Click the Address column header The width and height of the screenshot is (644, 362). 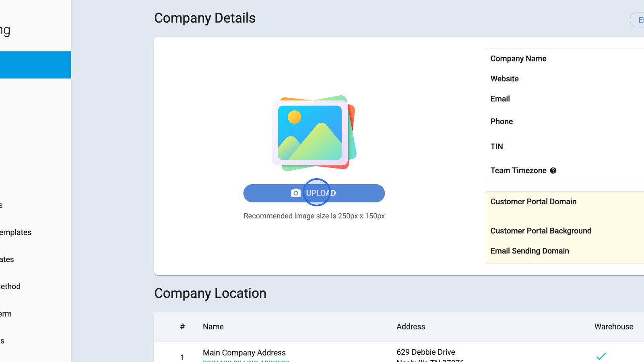pos(411,327)
